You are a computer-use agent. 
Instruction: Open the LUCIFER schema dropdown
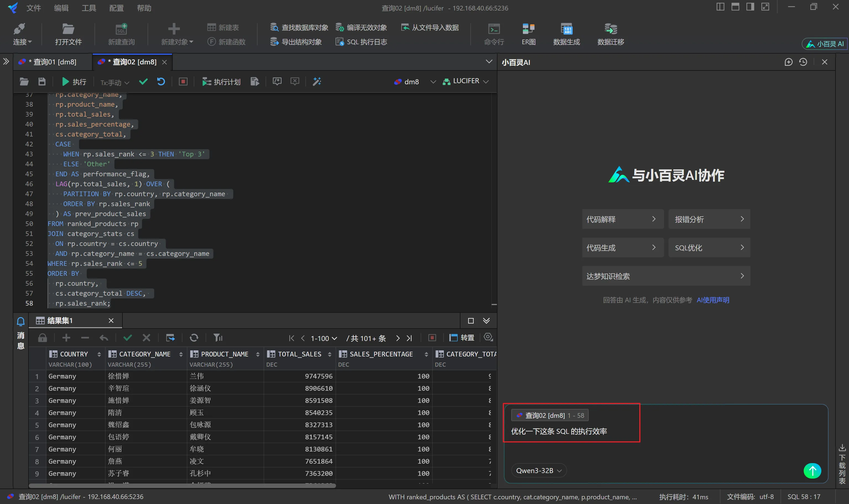pos(466,81)
